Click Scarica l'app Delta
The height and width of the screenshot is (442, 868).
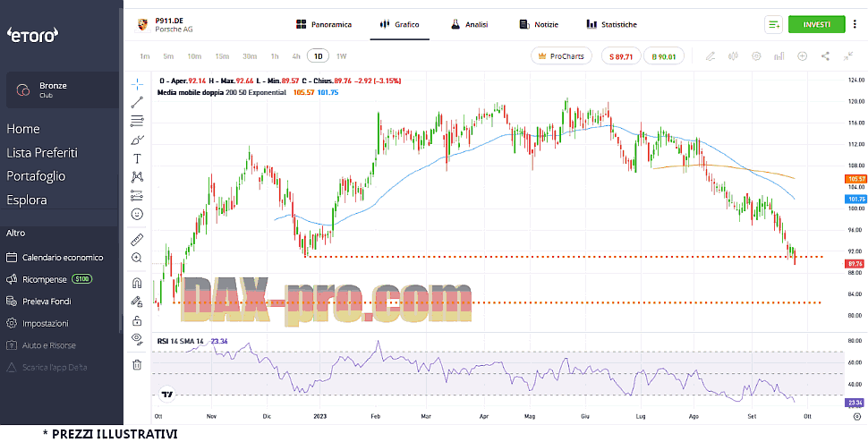point(47,368)
